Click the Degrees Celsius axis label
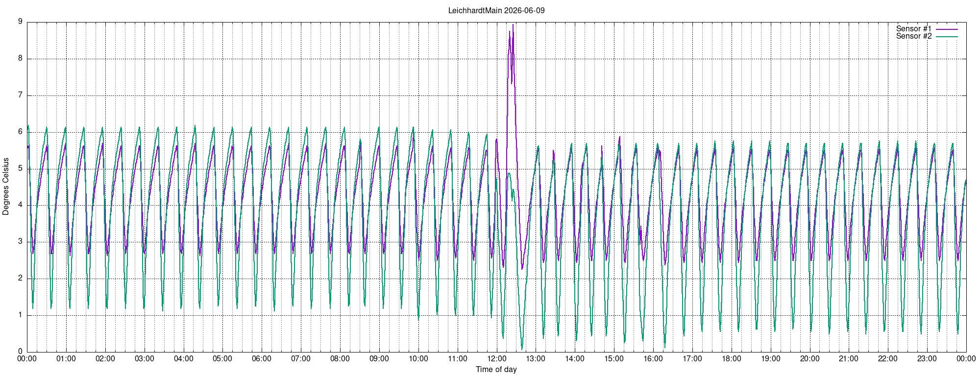 [6, 187]
